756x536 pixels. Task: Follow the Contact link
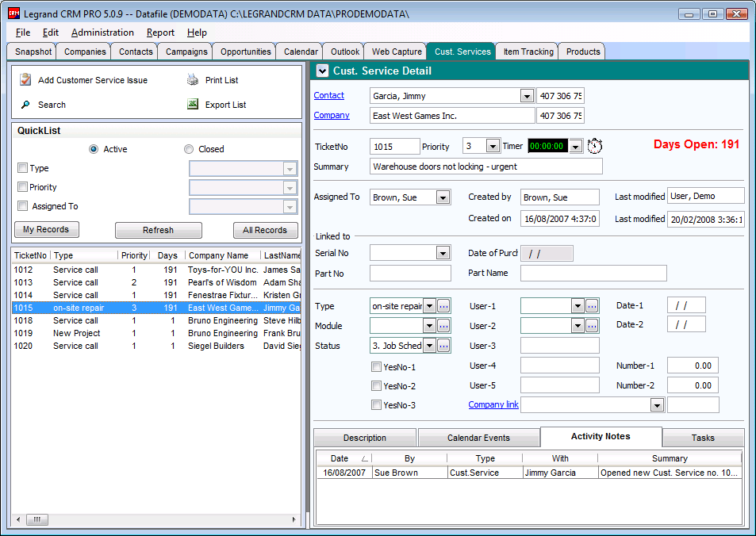(329, 95)
